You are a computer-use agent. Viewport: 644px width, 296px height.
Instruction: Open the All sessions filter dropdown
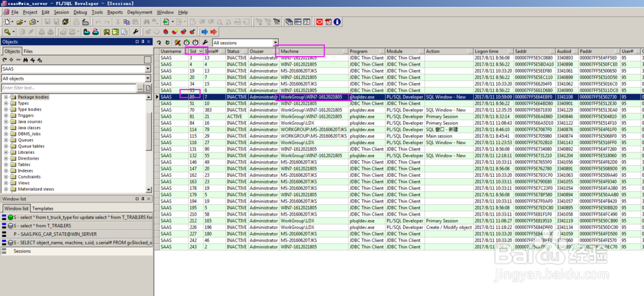tap(276, 42)
